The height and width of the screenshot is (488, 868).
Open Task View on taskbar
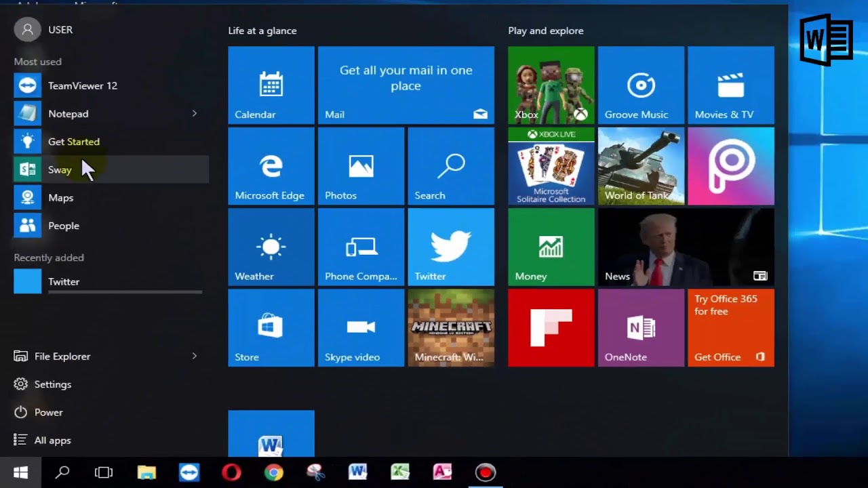[x=104, y=472]
